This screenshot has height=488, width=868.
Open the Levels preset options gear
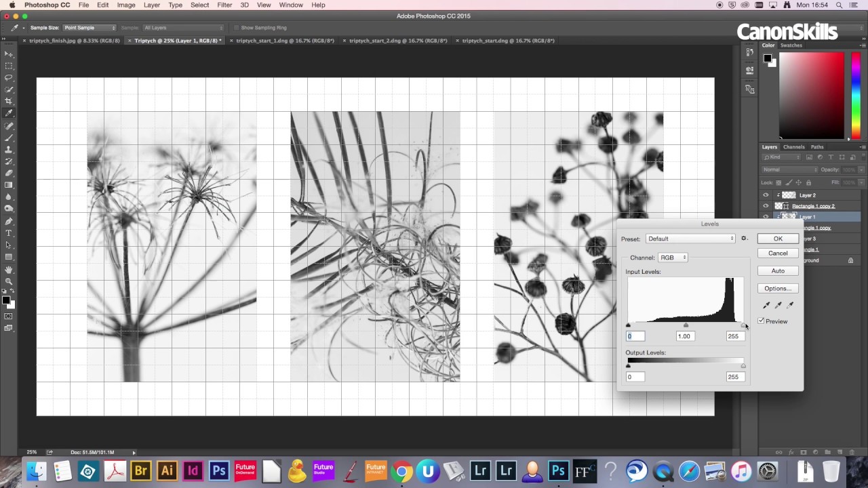(x=744, y=239)
